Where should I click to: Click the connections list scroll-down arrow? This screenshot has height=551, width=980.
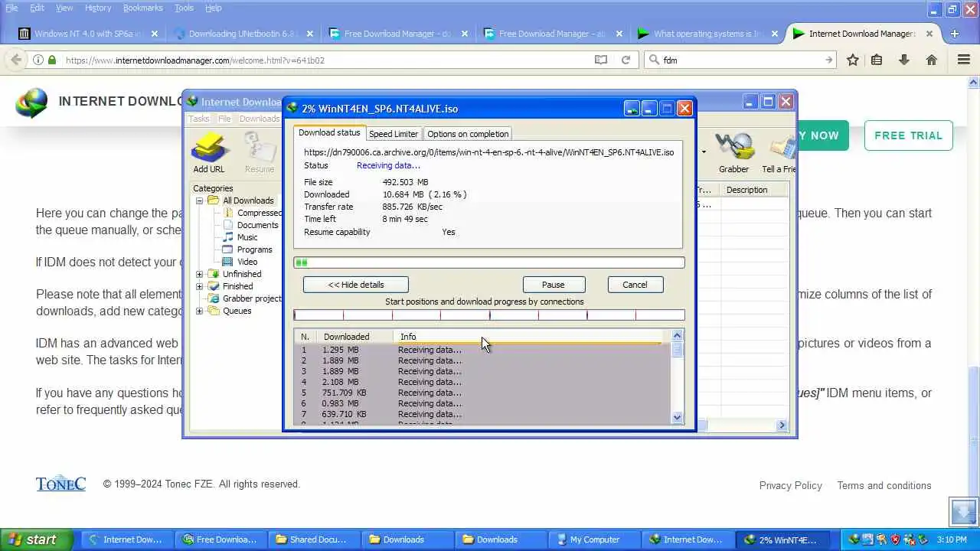tap(677, 417)
